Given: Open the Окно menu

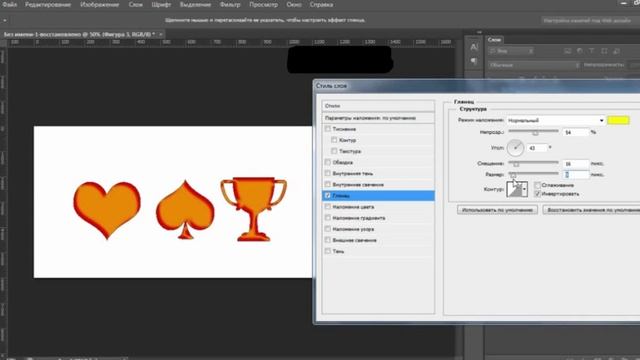Looking at the screenshot, I should pyautogui.click(x=294, y=5).
